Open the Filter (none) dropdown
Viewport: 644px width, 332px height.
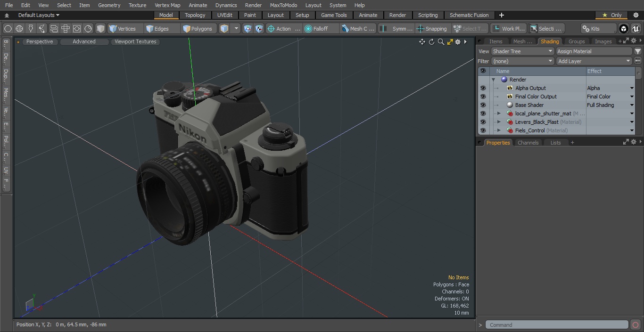coord(522,61)
